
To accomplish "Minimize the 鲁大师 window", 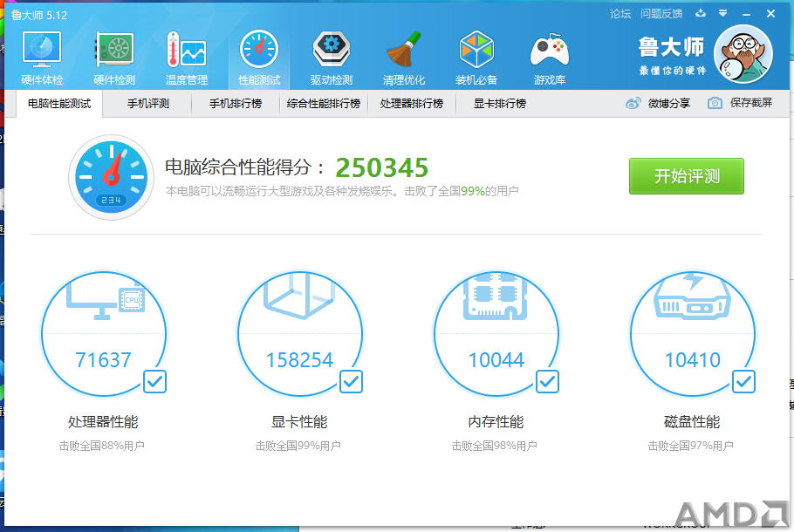I will pyautogui.click(x=746, y=14).
